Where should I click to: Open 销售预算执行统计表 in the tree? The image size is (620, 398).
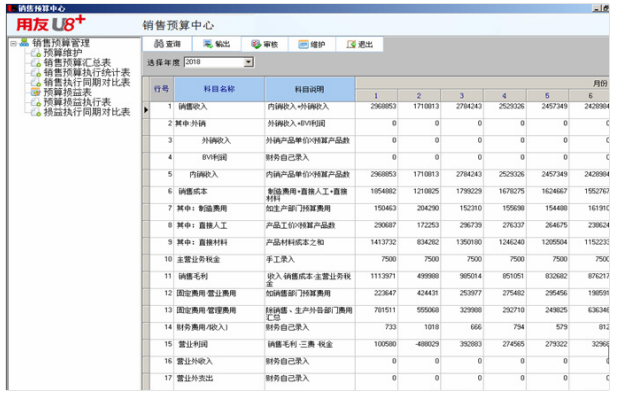coord(87,73)
